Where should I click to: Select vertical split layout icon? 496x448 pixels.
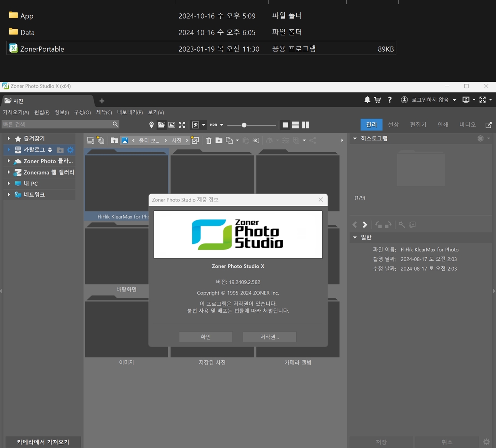[x=306, y=125]
